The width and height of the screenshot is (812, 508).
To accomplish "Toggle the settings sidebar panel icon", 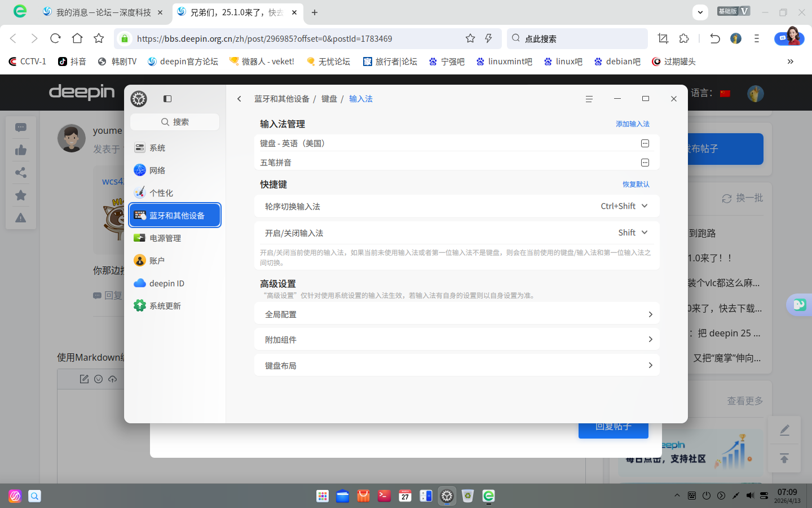I will click(x=167, y=99).
